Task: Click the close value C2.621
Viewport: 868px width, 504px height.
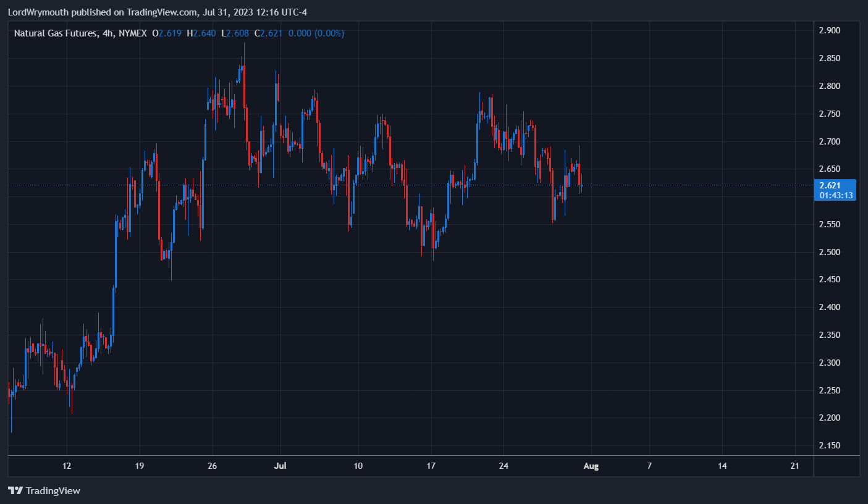Action: pyautogui.click(x=268, y=33)
